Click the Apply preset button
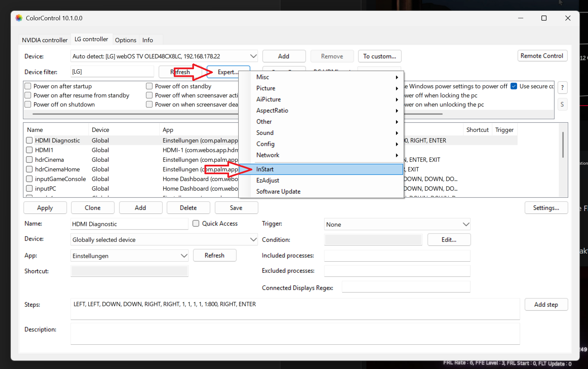The image size is (588, 369). (x=45, y=208)
